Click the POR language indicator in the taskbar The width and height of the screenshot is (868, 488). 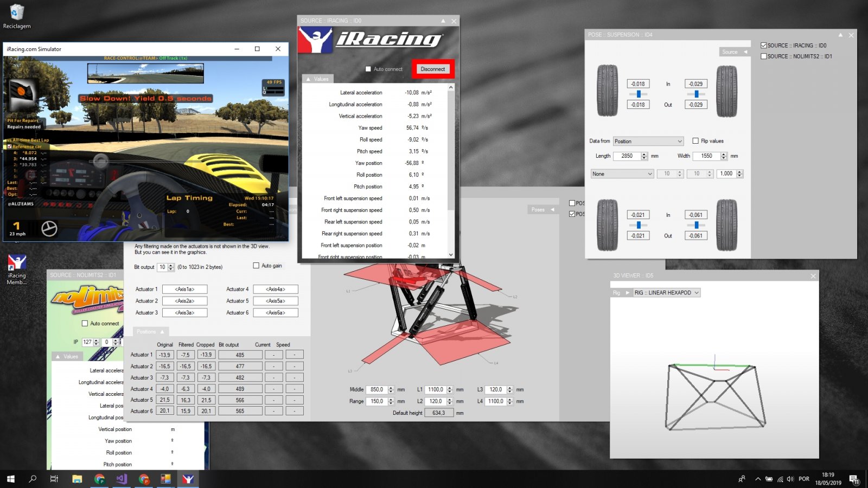pos(804,479)
